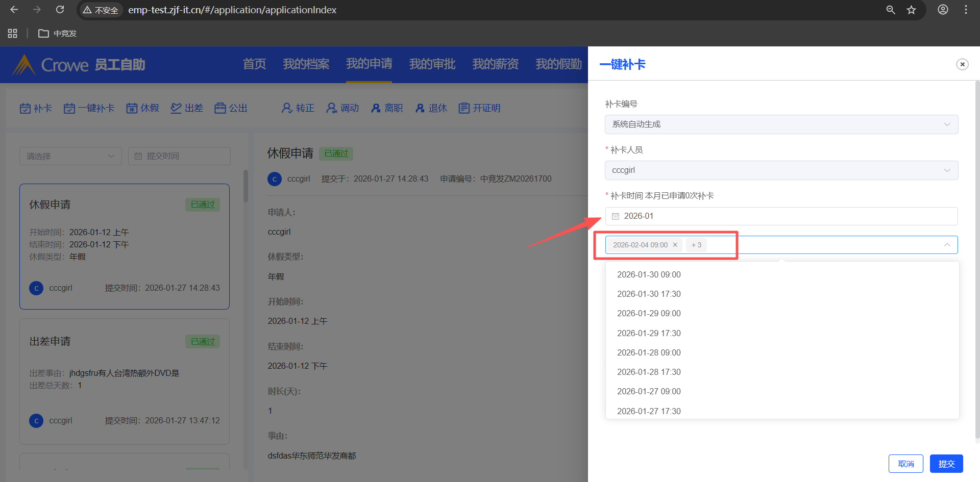Select option 2026-01-30 09:00
The height and width of the screenshot is (482, 980).
pos(649,274)
